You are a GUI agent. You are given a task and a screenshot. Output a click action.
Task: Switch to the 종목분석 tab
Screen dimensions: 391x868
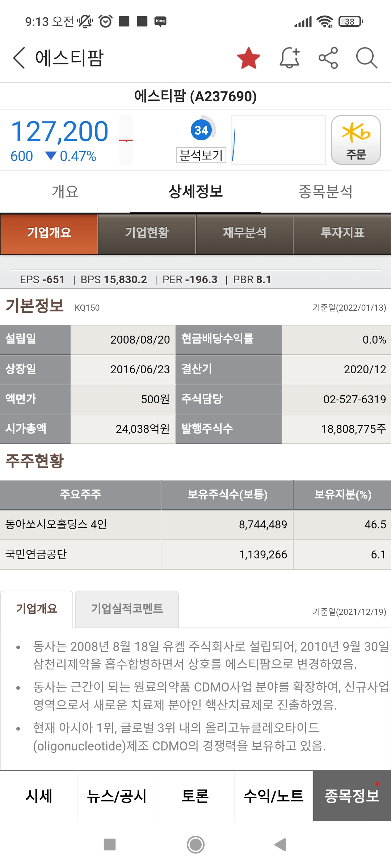(x=326, y=192)
